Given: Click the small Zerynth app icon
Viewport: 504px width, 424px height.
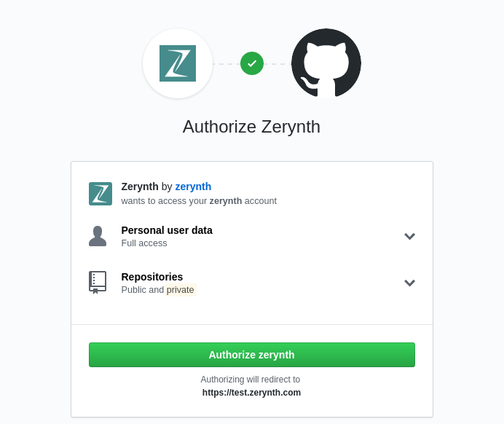Looking at the screenshot, I should point(101,194).
